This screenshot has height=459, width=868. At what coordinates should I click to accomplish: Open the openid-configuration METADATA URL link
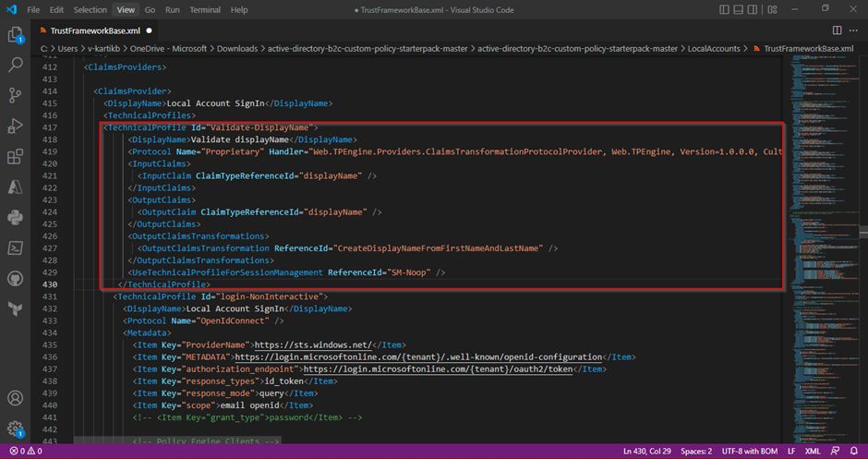[418, 357]
